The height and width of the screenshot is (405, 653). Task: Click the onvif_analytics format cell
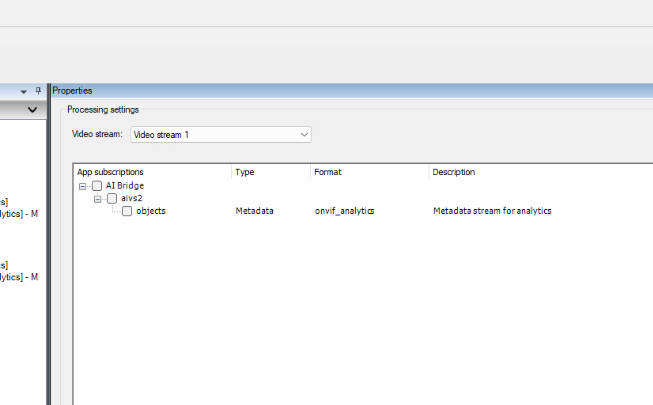click(345, 211)
